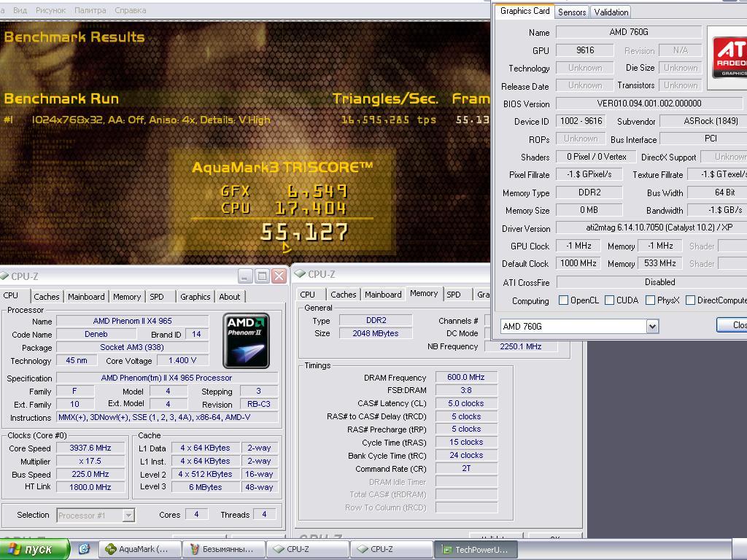This screenshot has height=560, width=747.
Task: Open Graphics tab in left CPU-Z window
Action: click(196, 297)
